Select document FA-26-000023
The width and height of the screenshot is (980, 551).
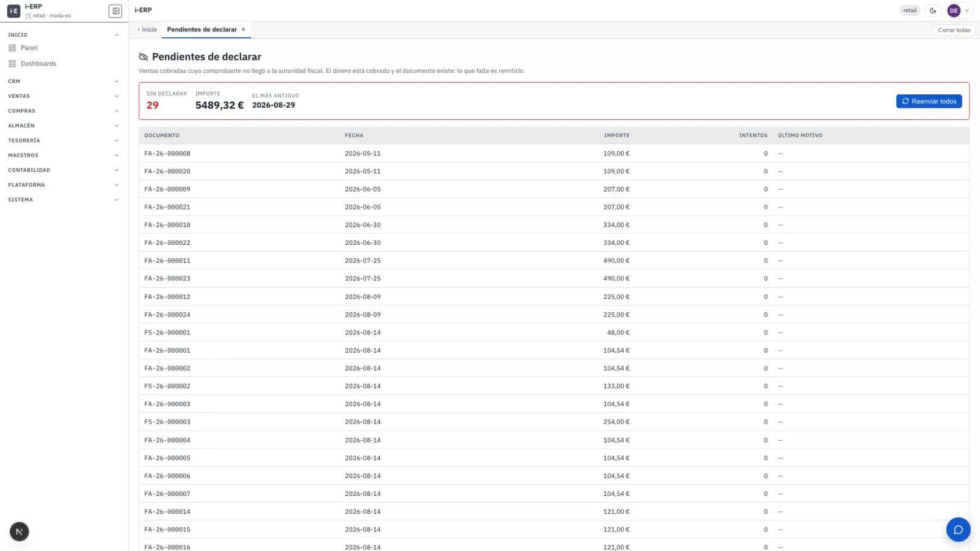[167, 279]
